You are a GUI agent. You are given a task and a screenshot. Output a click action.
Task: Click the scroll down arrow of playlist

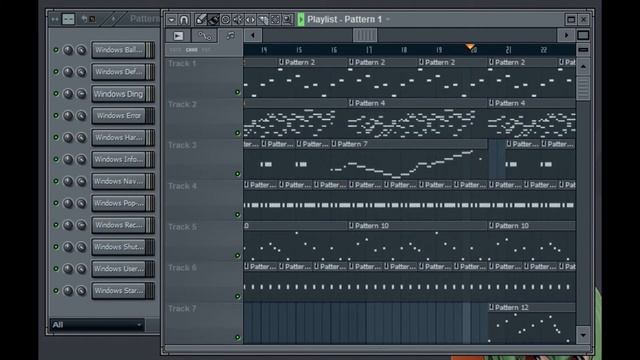pos(583,335)
